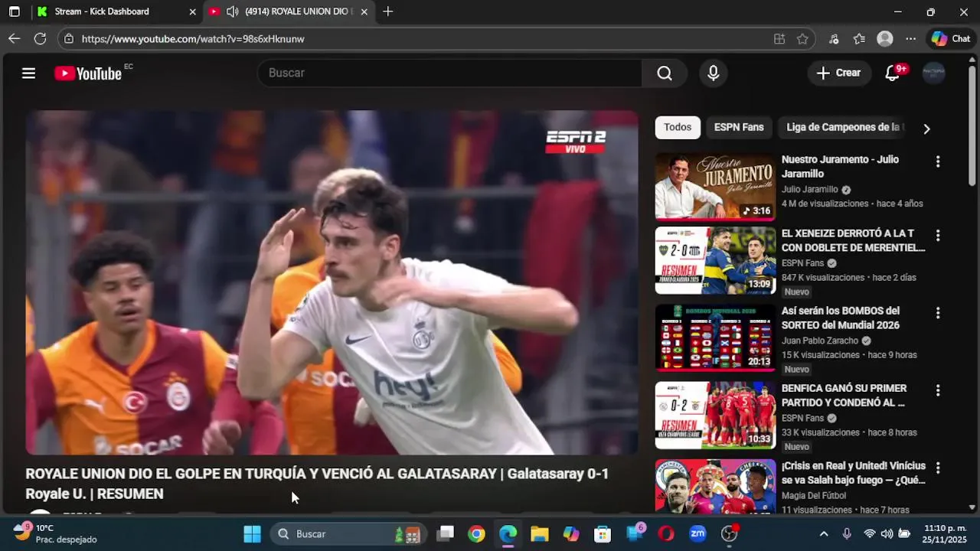
Task: Visit Julio Jaramillo channel link
Action: coord(809,190)
